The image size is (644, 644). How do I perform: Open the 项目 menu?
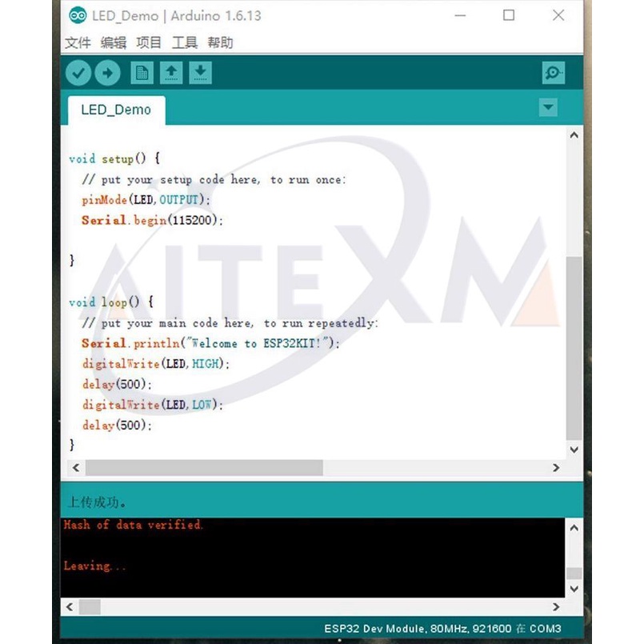click(149, 42)
